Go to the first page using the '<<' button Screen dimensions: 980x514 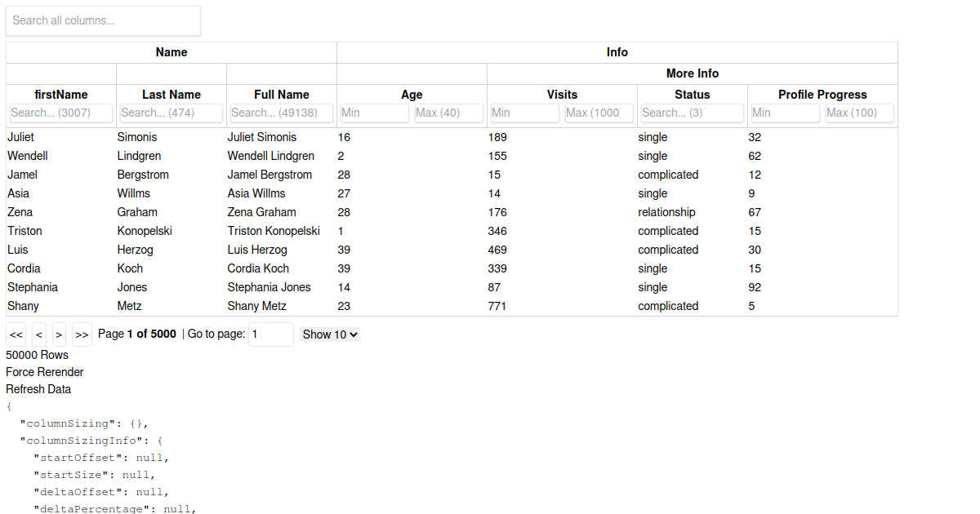[x=16, y=334]
